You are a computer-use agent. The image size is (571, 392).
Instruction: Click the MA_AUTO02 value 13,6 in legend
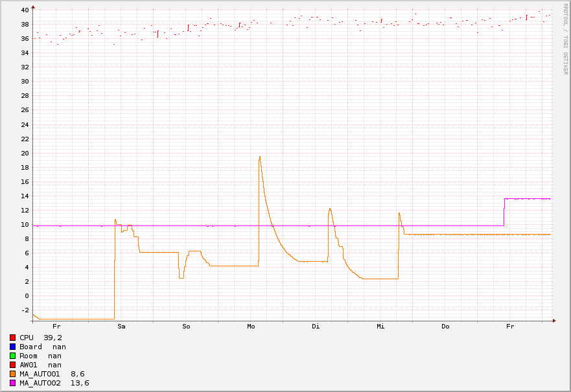point(79,383)
